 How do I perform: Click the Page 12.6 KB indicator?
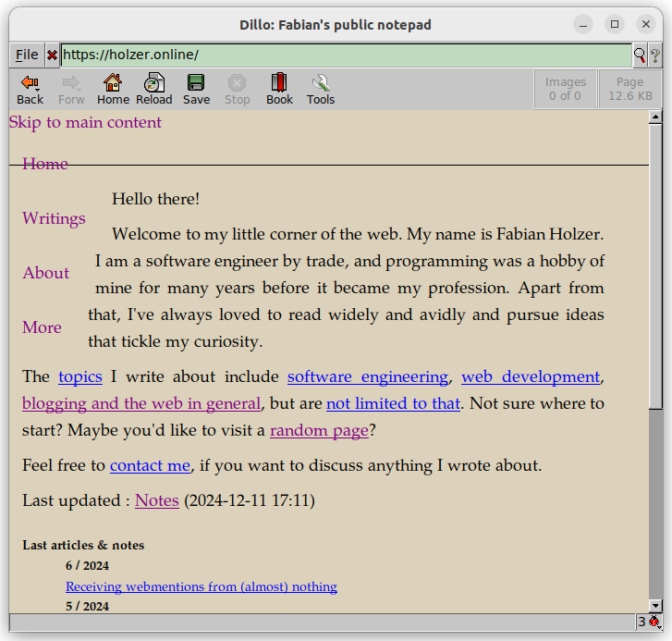point(630,89)
